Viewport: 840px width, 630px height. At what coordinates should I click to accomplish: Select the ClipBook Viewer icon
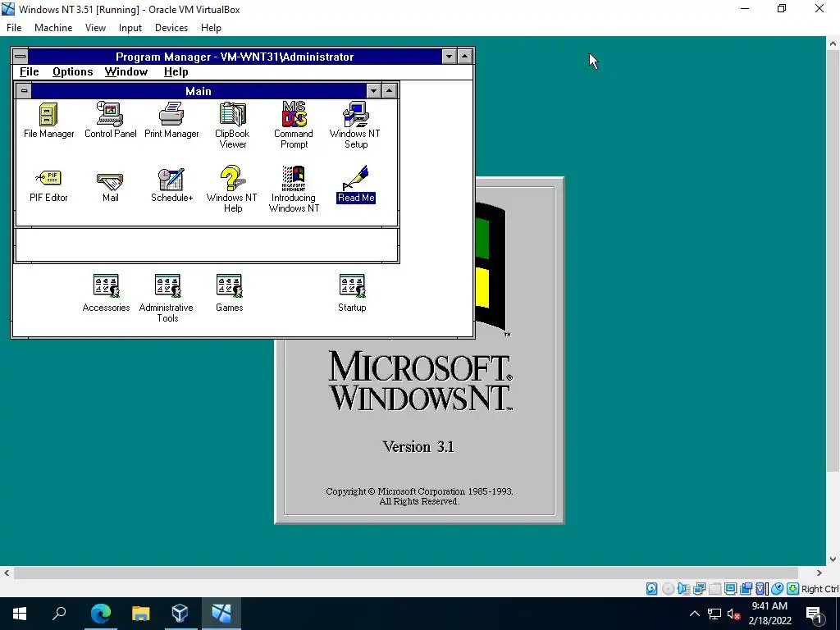coord(232,126)
